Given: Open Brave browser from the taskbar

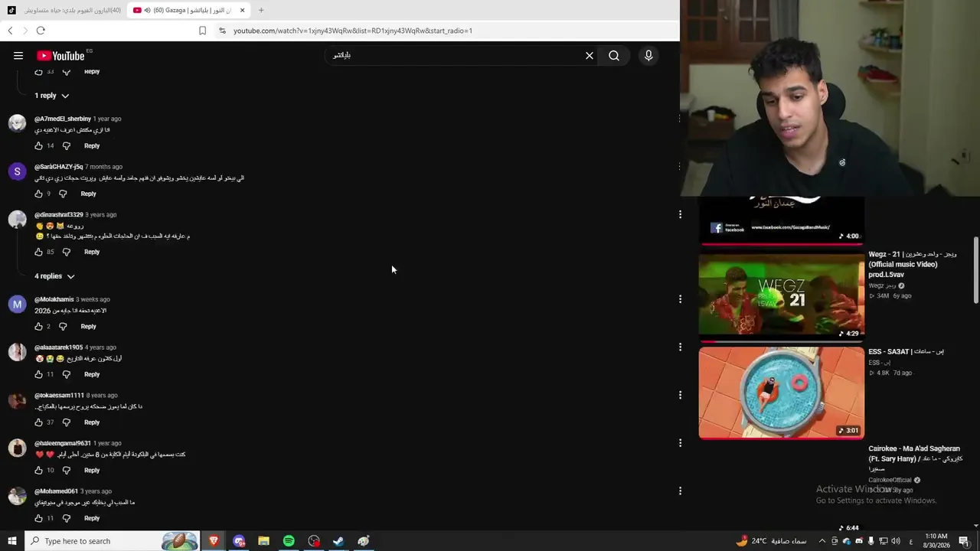Looking at the screenshot, I should coord(214,541).
